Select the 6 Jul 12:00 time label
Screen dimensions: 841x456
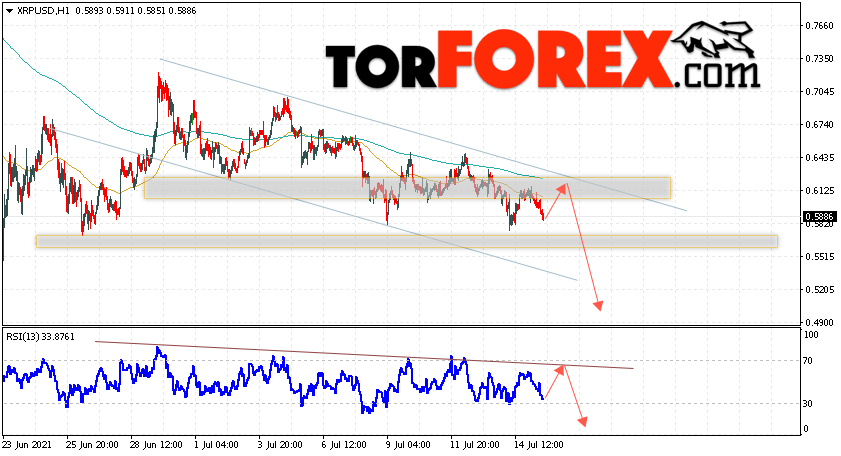345,445
